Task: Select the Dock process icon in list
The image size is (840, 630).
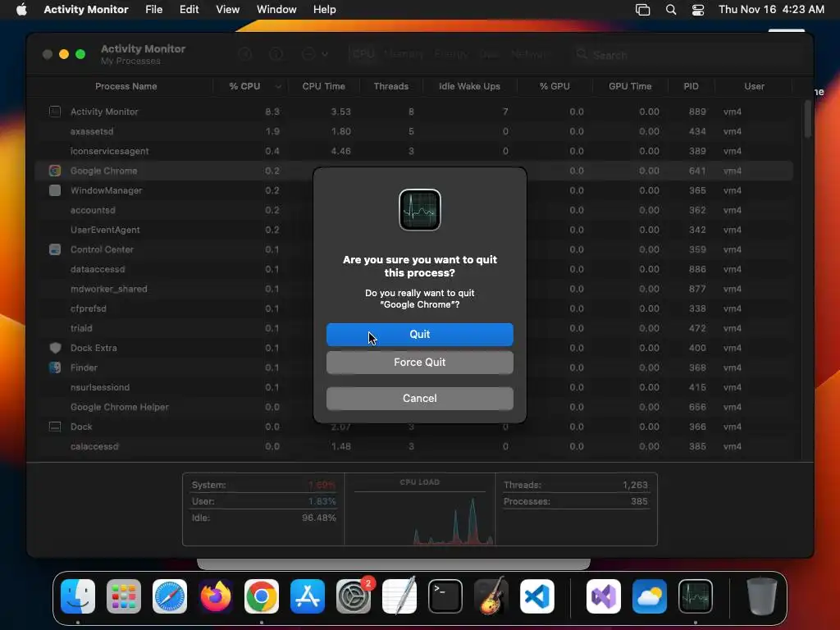Action: pos(55,427)
